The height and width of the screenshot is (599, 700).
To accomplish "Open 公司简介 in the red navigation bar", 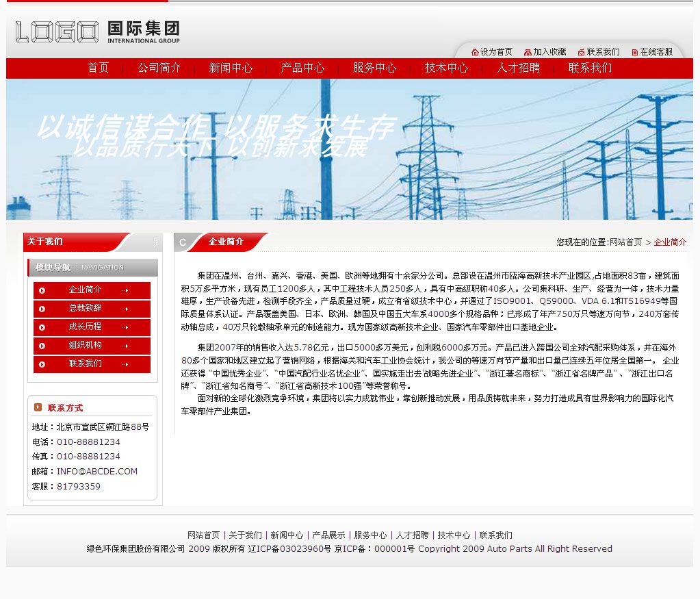I will (159, 68).
